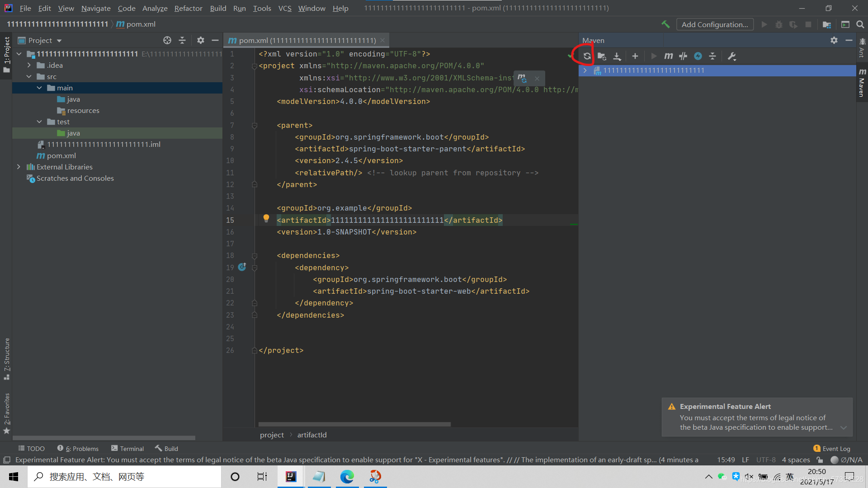
Task: Toggle the Favorites side tab
Action: click(6, 413)
